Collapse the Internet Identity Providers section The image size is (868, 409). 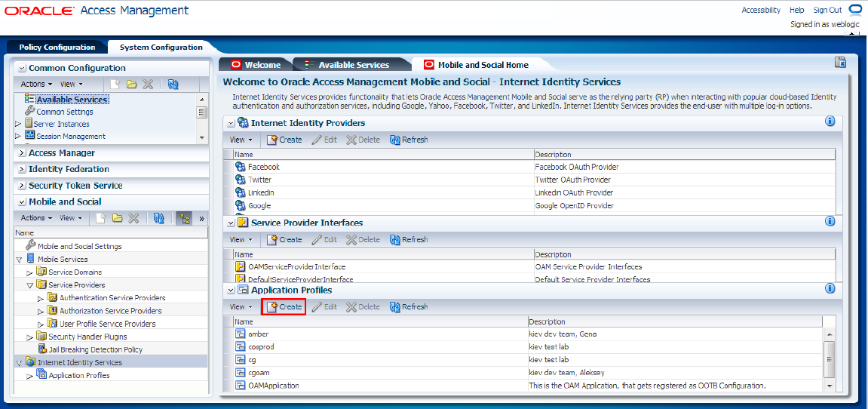pyautogui.click(x=231, y=123)
